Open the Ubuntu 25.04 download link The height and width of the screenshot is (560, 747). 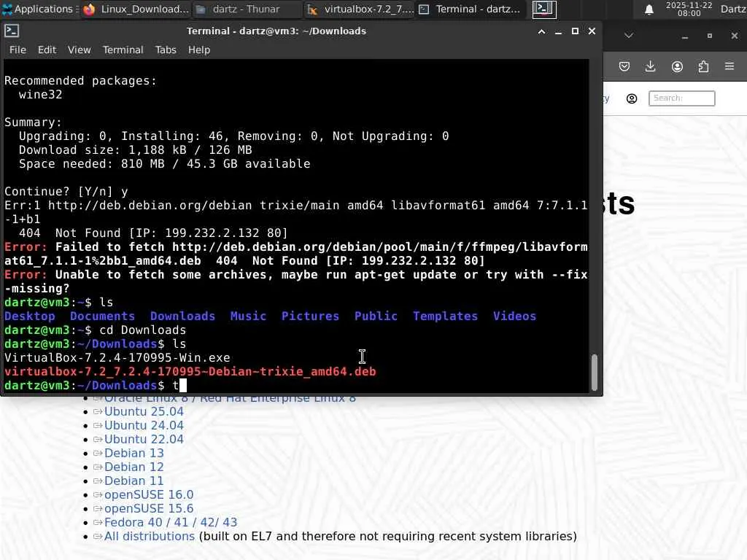pyautogui.click(x=144, y=411)
